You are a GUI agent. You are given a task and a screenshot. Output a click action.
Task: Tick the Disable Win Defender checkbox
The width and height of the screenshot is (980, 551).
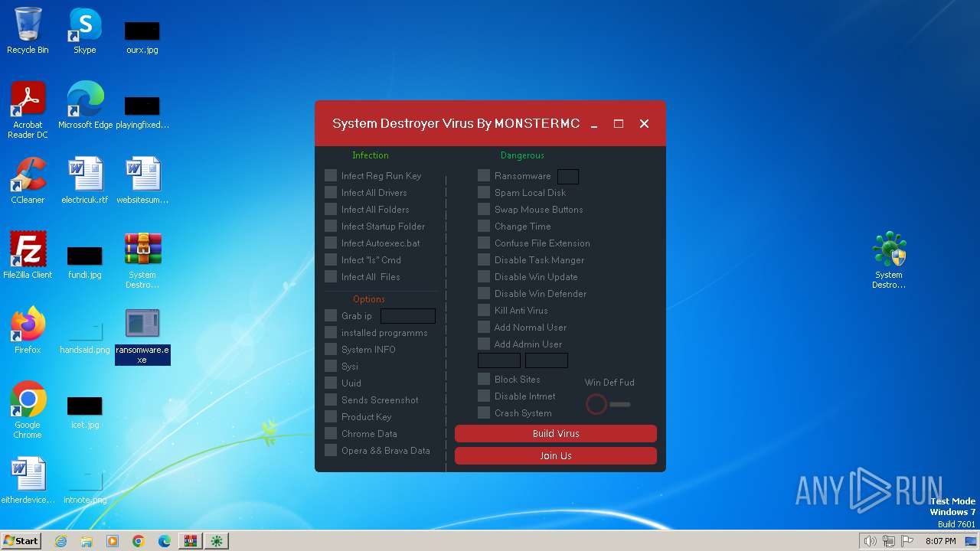point(484,293)
